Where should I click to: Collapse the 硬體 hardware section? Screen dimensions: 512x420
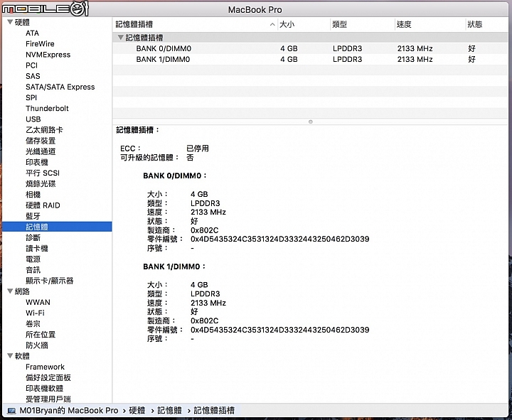[x=10, y=22]
